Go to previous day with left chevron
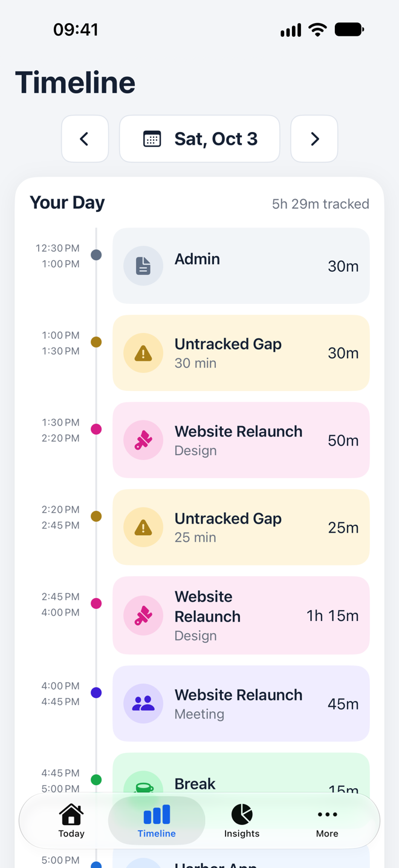The height and width of the screenshot is (868, 399). pos(85,139)
